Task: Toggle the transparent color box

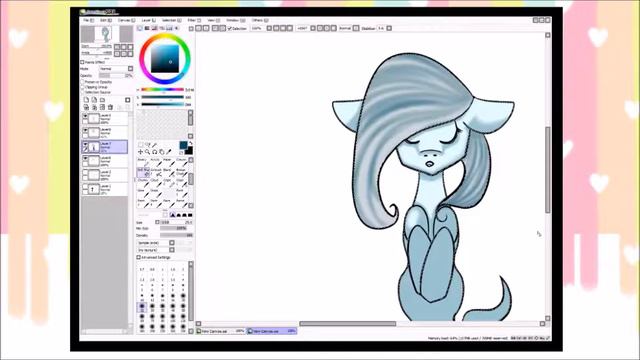Action: 181,153
